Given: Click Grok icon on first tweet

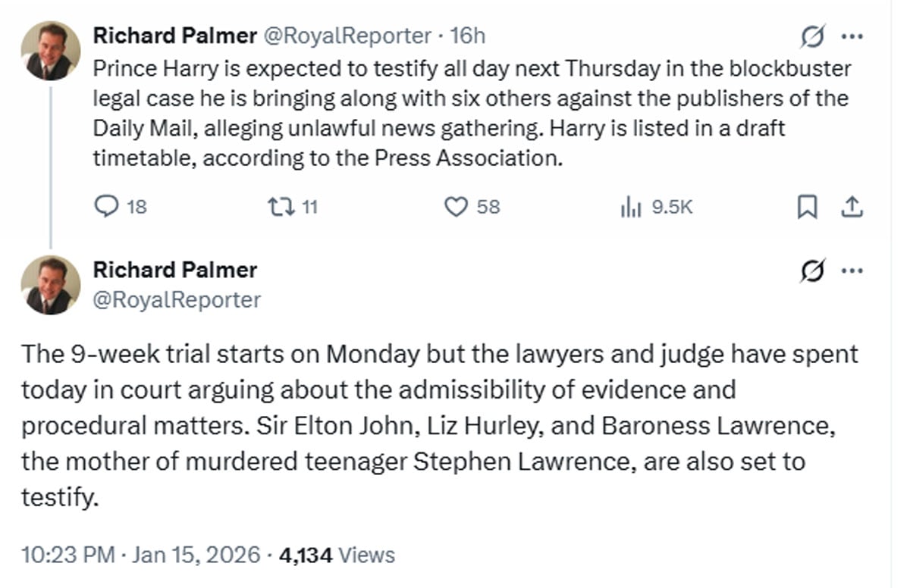Looking at the screenshot, I should [x=813, y=36].
